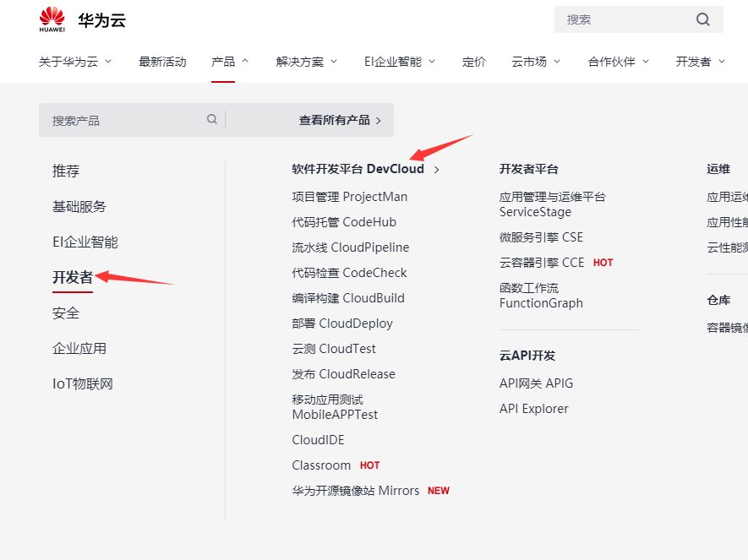Viewport: 748px width, 560px height.
Task: Open the 定价 menu item
Action: pyautogui.click(x=473, y=62)
